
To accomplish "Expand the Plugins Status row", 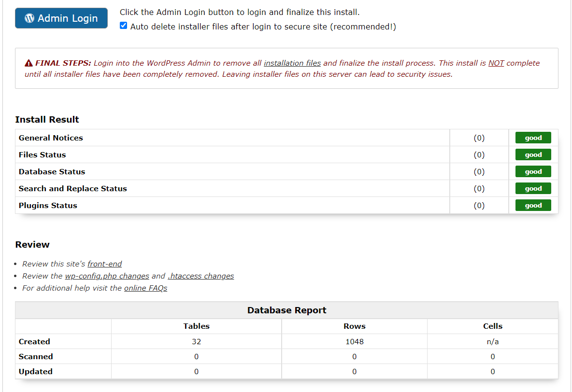I will [x=48, y=206].
